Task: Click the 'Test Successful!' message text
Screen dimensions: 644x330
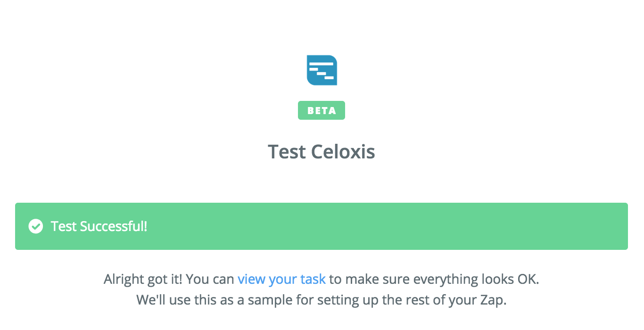Action: point(99,226)
